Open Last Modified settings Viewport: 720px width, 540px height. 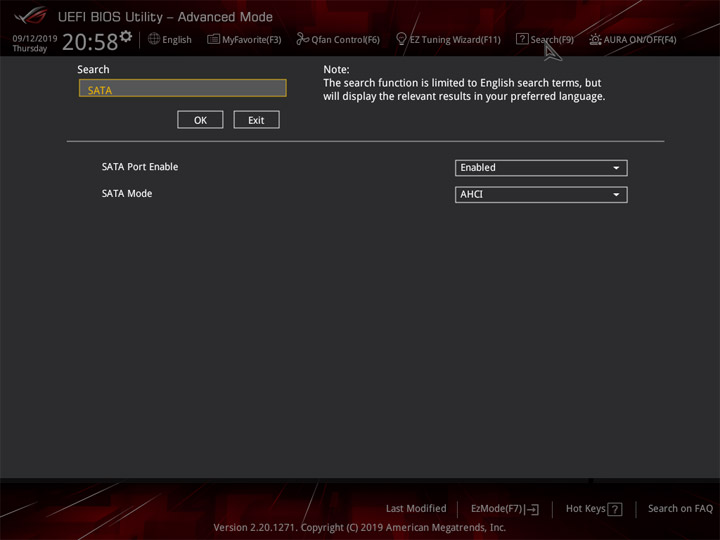tap(416, 508)
